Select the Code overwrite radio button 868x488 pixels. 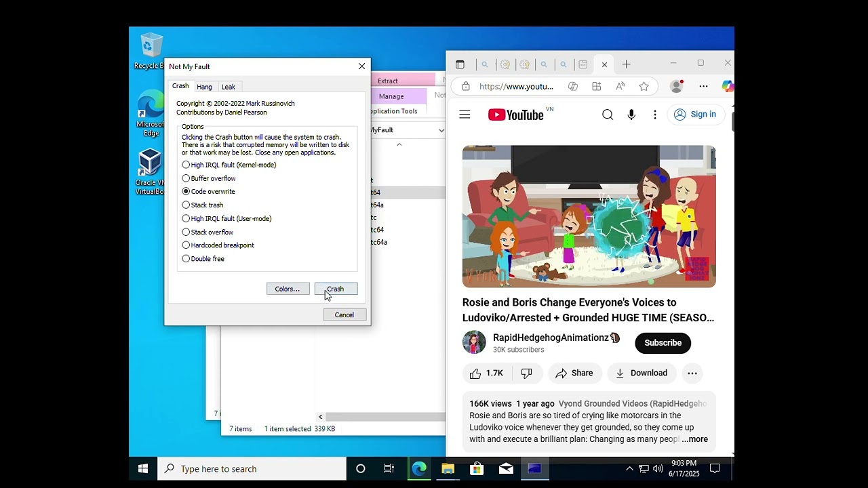209,192
